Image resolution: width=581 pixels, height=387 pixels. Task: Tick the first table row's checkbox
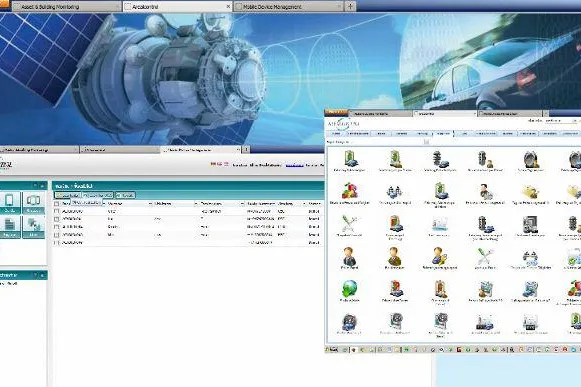(57, 211)
